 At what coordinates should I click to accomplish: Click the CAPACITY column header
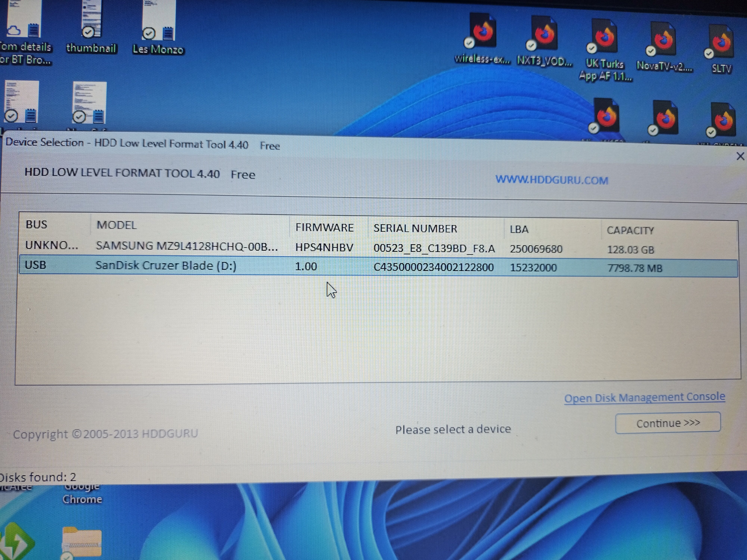(x=630, y=231)
